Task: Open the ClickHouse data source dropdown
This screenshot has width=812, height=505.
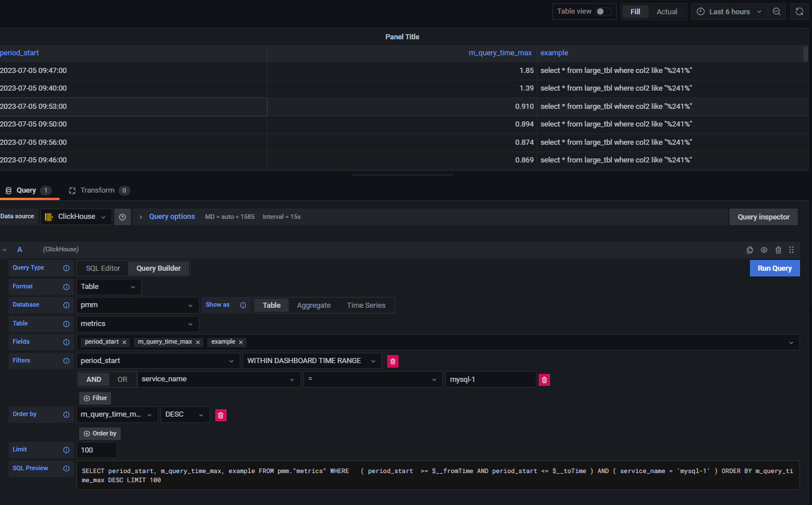Action: [x=76, y=217]
